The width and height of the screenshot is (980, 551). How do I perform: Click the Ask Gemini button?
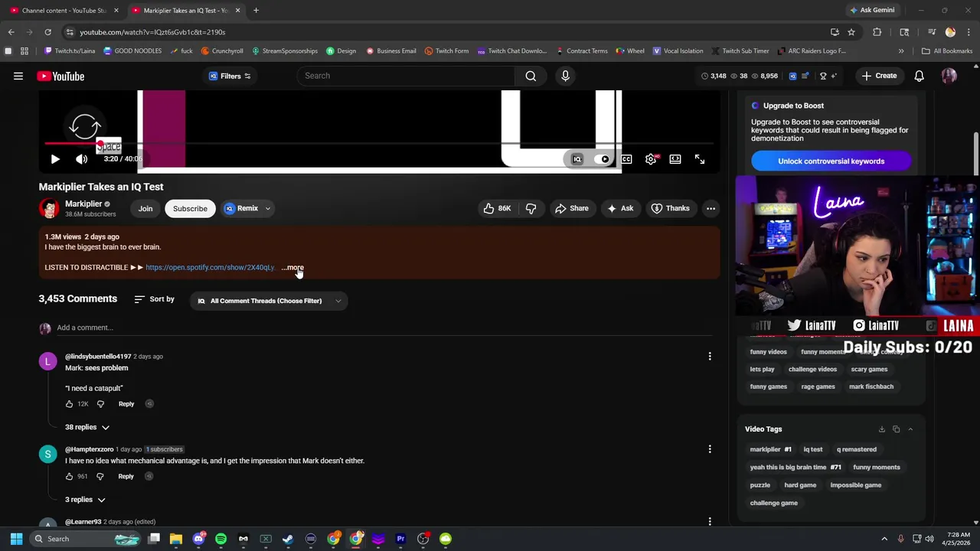[x=871, y=10]
